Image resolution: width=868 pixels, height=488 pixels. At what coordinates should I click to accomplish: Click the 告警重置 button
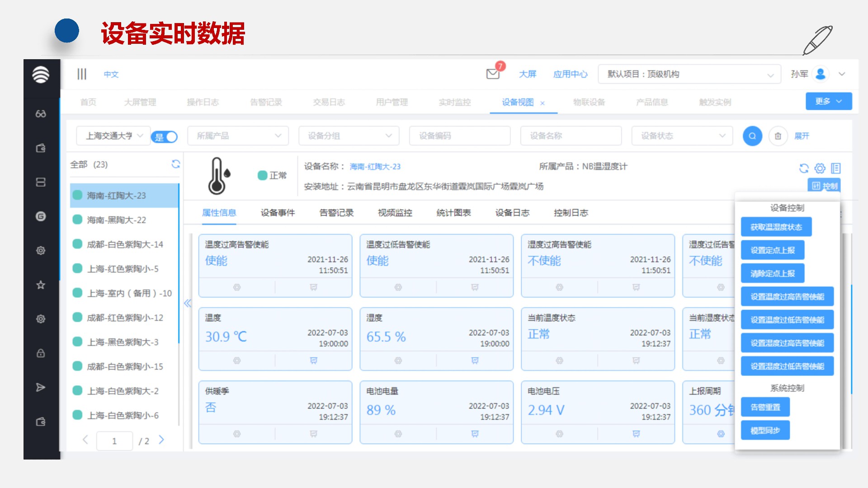click(x=765, y=407)
